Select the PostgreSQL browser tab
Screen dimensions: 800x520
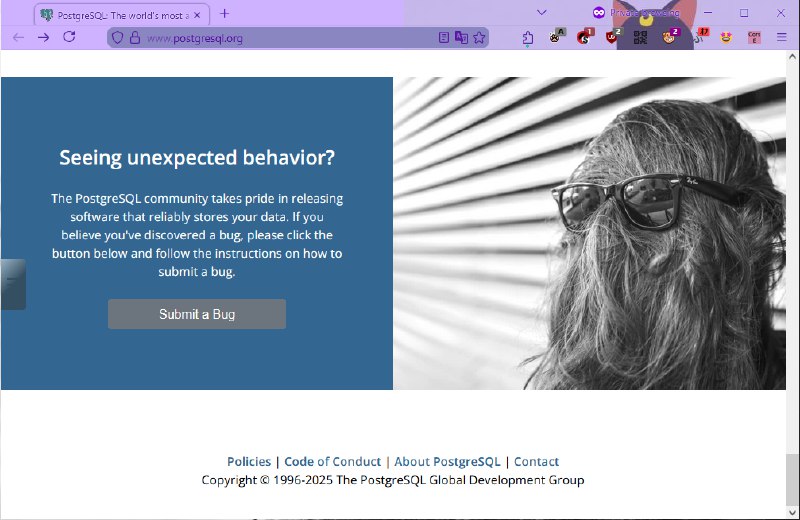click(112, 14)
